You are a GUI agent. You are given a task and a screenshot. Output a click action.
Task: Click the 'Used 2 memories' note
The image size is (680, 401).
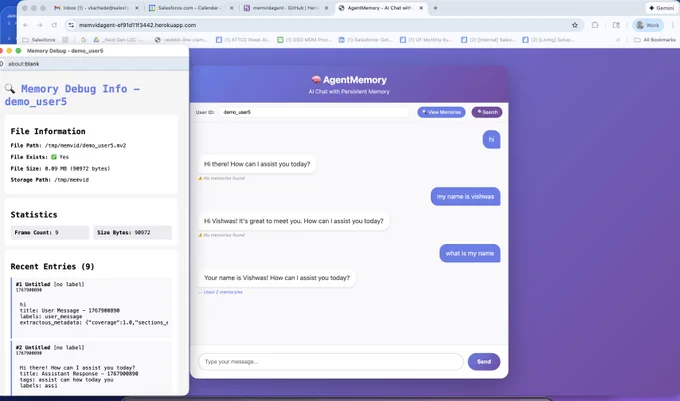[x=223, y=292]
